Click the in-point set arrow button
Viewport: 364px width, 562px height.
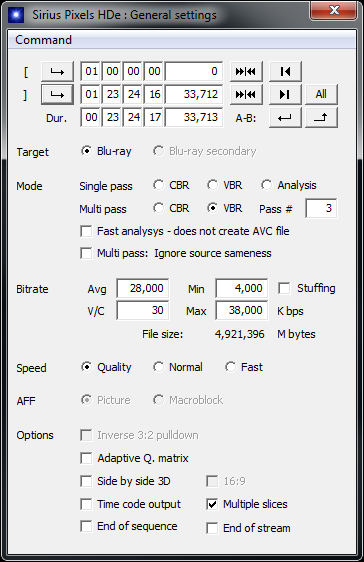tap(57, 71)
